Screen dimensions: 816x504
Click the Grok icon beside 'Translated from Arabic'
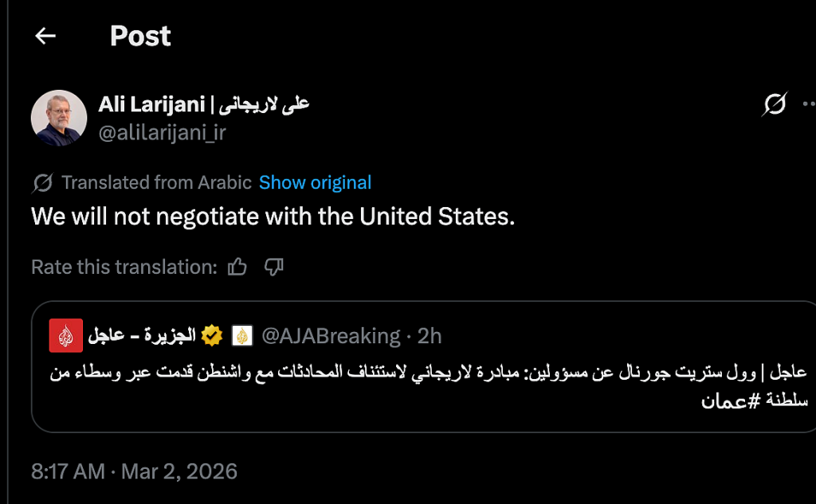(42, 183)
